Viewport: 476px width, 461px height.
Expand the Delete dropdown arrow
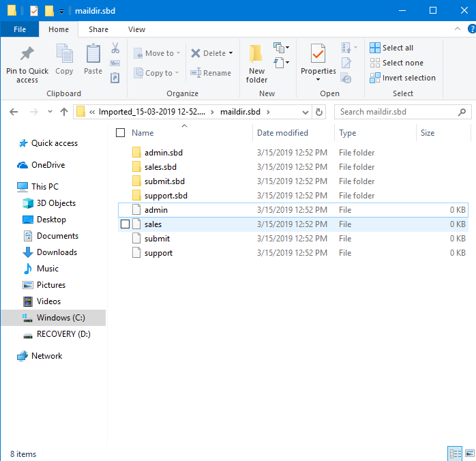coord(231,53)
